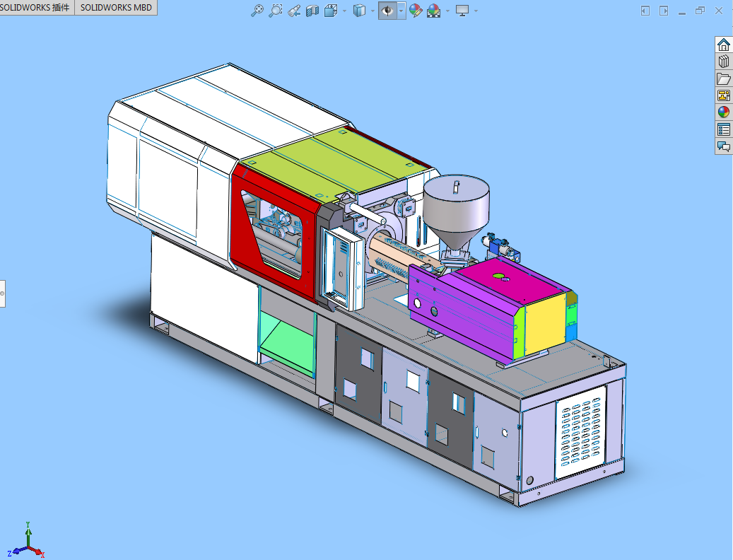733x560 pixels.
Task: Open the Edit Appearance color ball tool
Action: click(416, 11)
